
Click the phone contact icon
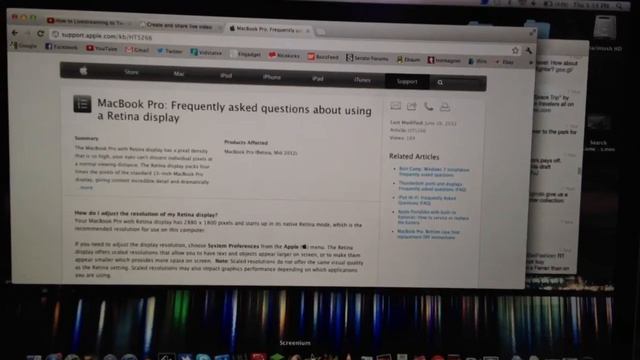click(x=428, y=107)
